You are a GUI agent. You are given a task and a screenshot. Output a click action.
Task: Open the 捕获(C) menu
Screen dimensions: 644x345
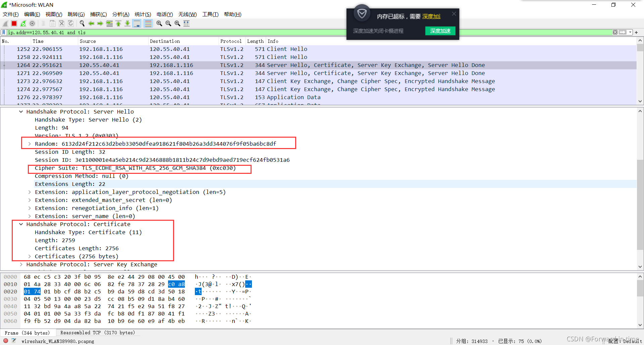pyautogui.click(x=99, y=14)
